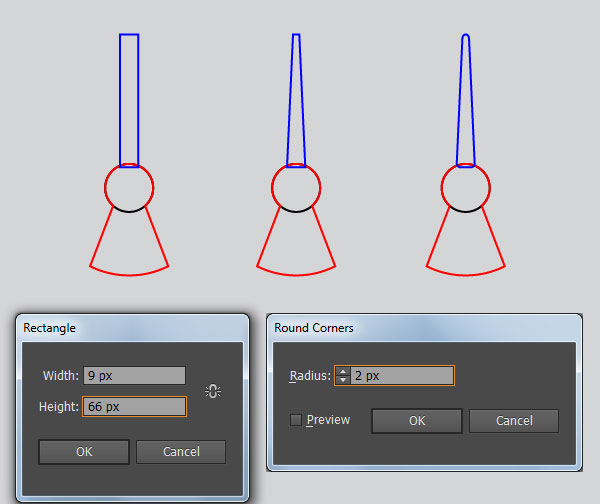Click the Rectangle dialog title bar
600x504 pixels.
[132, 328]
